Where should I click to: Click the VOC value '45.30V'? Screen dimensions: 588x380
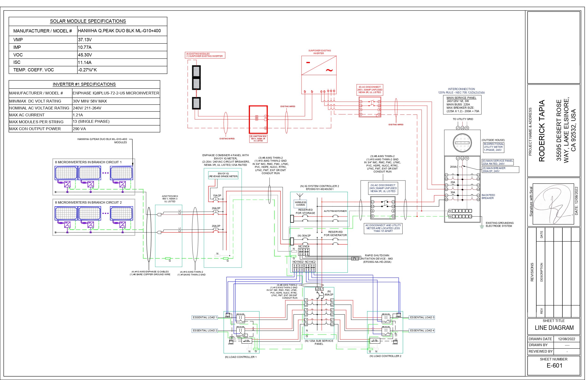pyautogui.click(x=85, y=55)
